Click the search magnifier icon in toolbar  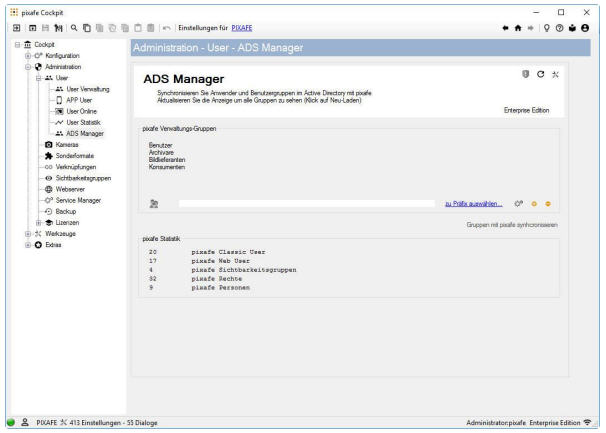(76, 26)
